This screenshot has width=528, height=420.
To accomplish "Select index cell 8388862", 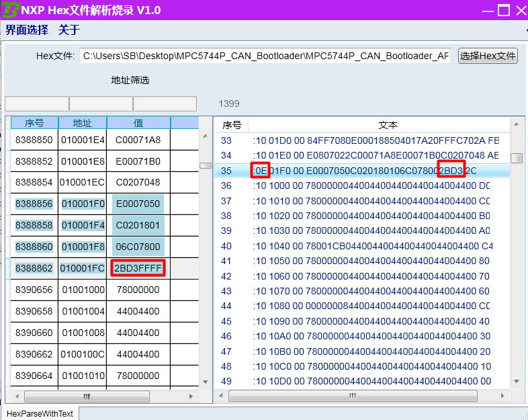I will coord(34,268).
